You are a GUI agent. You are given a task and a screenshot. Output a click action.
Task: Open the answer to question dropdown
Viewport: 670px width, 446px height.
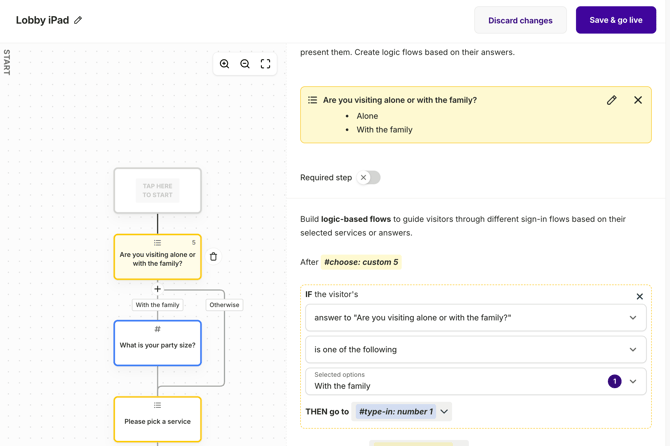pyautogui.click(x=476, y=318)
